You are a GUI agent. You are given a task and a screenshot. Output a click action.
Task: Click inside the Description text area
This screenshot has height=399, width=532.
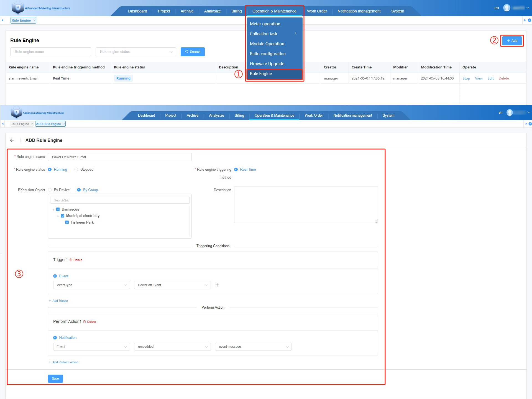[306, 204]
